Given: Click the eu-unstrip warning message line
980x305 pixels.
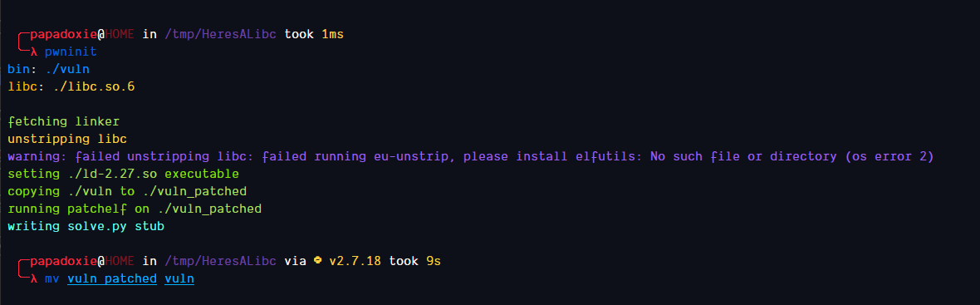Looking at the screenshot, I should point(471,156).
